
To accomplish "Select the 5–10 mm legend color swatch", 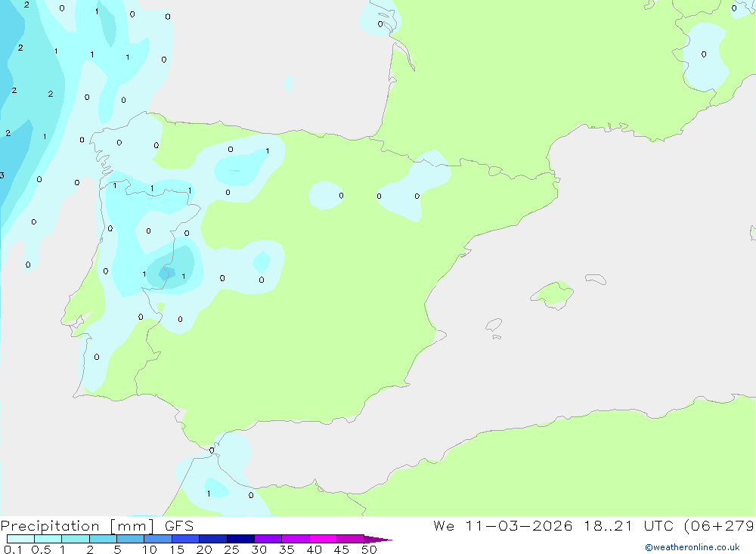I will tap(130, 539).
